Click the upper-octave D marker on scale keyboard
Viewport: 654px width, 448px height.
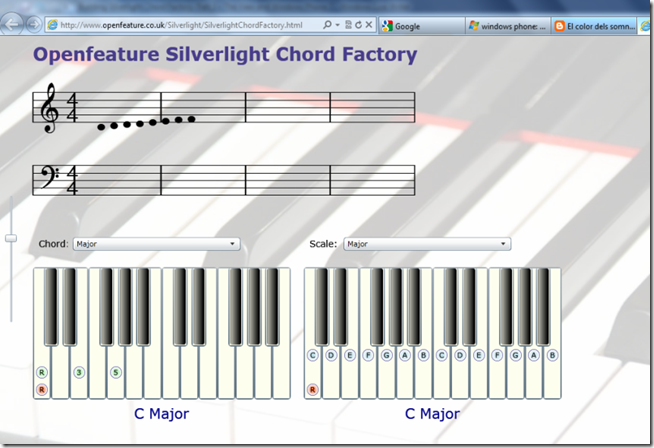coord(460,355)
